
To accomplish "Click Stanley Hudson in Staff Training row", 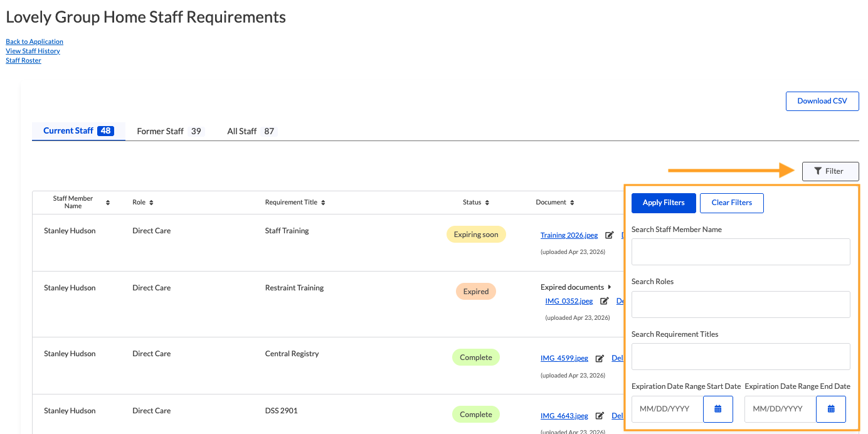I will [70, 231].
